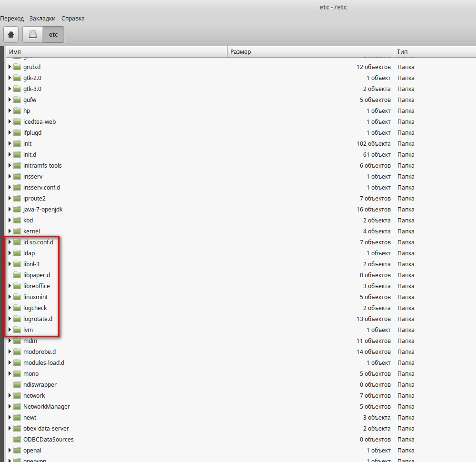The width and height of the screenshot is (476, 462).
Task: Click the etc path breadcrumb button
Action: click(x=53, y=35)
